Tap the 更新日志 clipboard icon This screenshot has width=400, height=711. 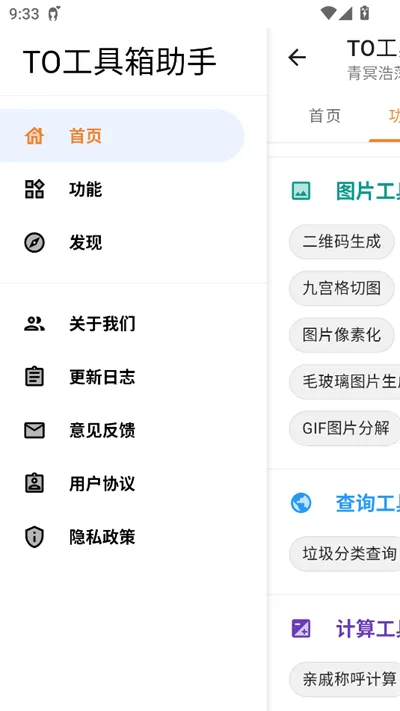[x=34, y=377]
